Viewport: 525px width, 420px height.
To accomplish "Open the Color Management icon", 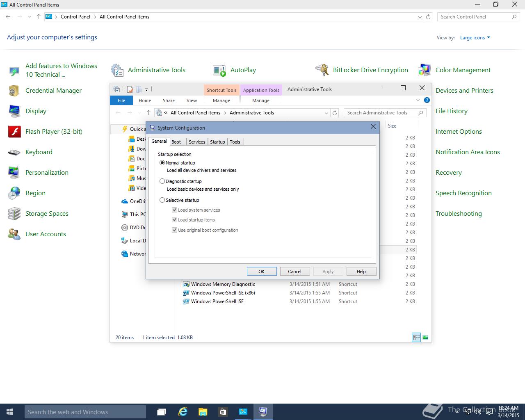I will (425, 70).
